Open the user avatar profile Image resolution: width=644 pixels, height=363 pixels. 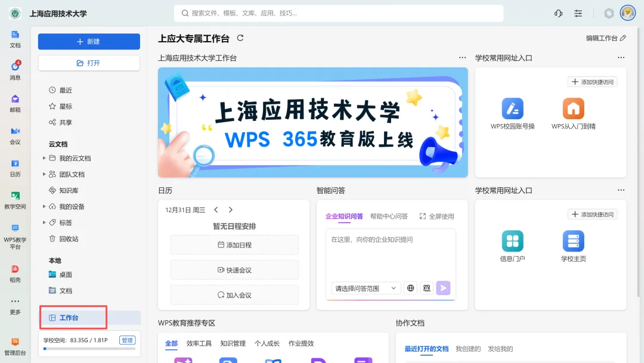(x=627, y=13)
